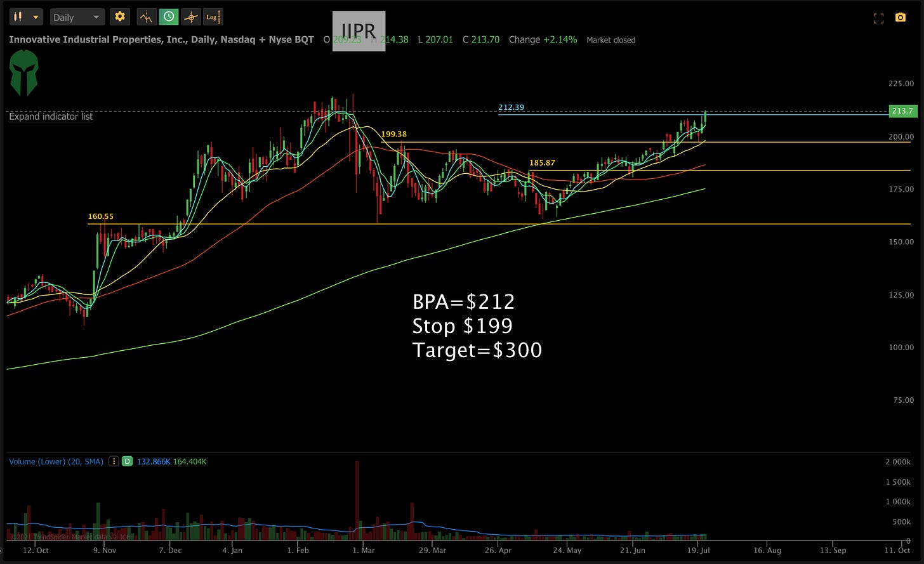Click the 75.00 price axis label
The width and height of the screenshot is (924, 564).
pyautogui.click(x=904, y=400)
